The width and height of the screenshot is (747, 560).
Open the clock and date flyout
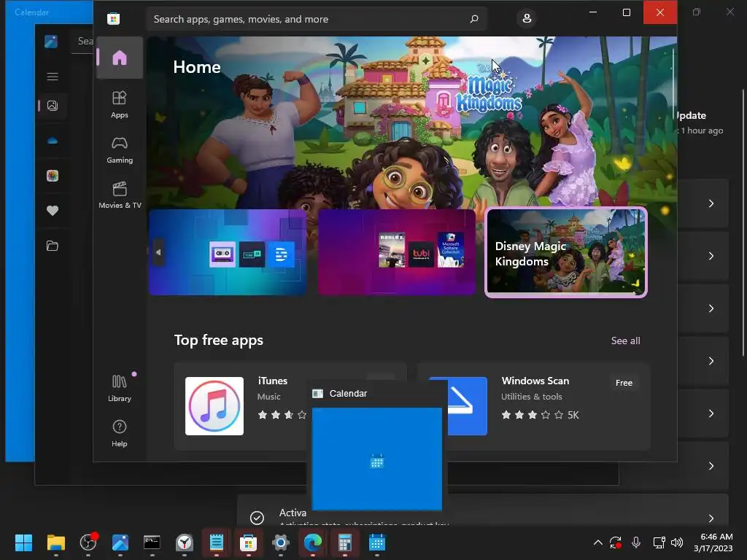click(713, 542)
